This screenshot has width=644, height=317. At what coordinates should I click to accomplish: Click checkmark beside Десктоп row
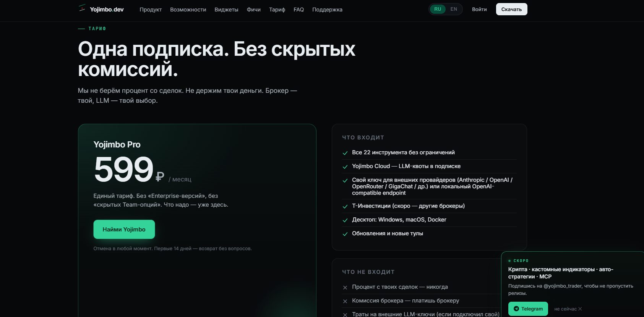coord(345,220)
